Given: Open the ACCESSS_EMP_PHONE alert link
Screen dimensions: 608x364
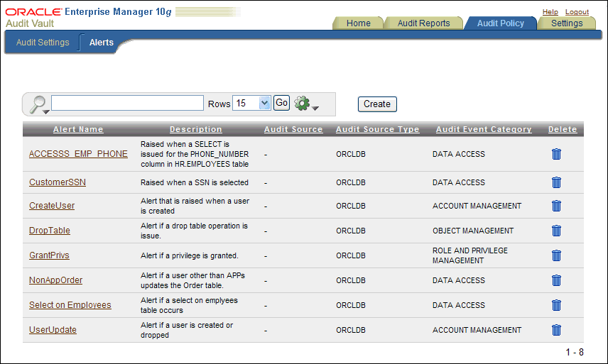Looking at the screenshot, I should [78, 154].
